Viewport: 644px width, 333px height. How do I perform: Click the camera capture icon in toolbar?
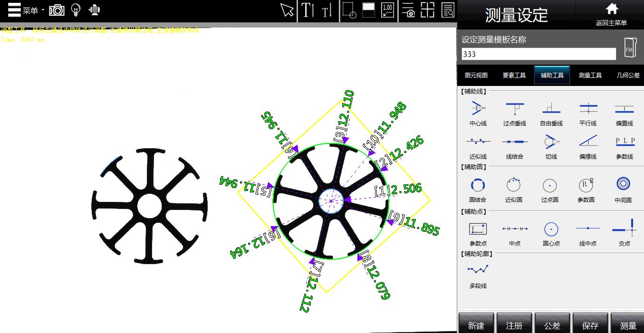57,10
